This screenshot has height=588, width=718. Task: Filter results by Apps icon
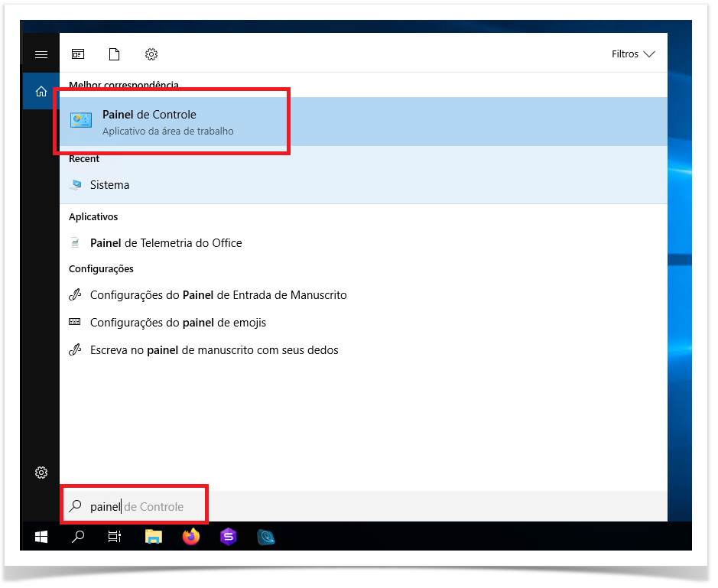pyautogui.click(x=78, y=54)
